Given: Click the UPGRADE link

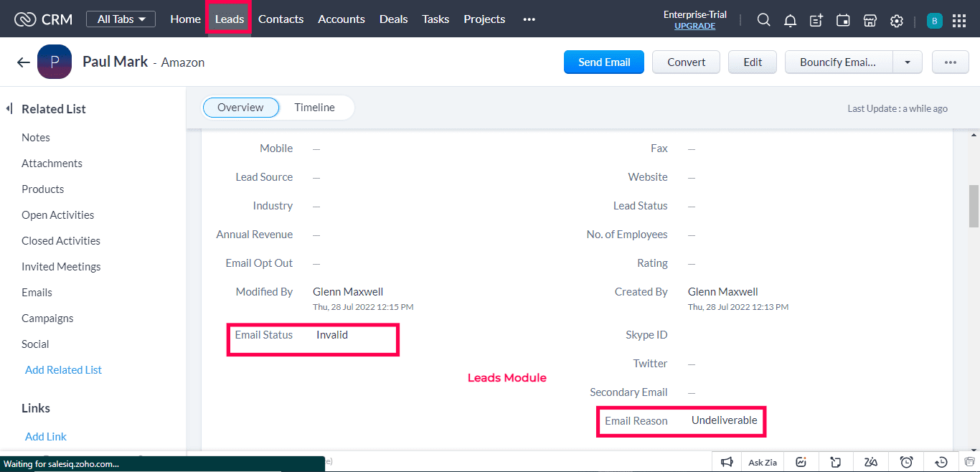Looking at the screenshot, I should (x=694, y=26).
